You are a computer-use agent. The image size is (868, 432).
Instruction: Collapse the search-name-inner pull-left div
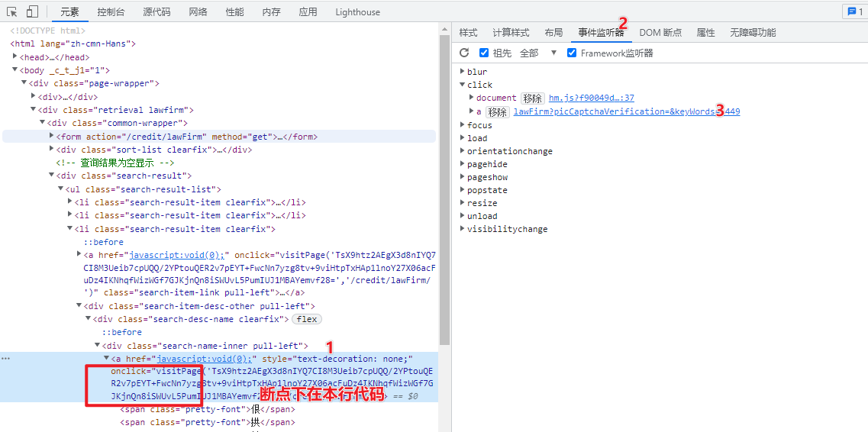point(97,346)
